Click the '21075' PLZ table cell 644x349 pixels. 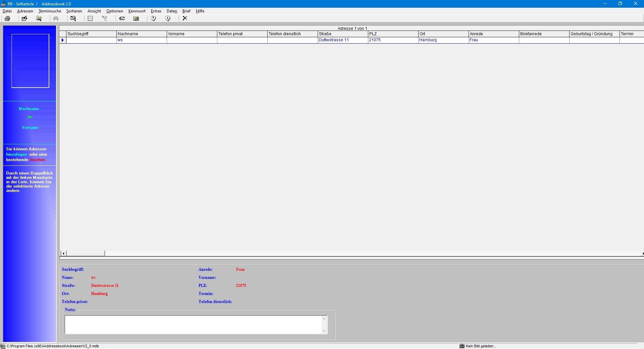pyautogui.click(x=393, y=40)
